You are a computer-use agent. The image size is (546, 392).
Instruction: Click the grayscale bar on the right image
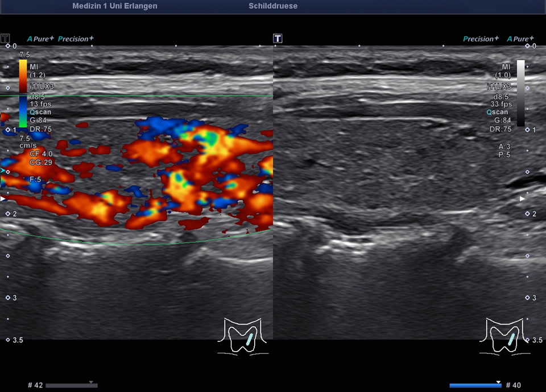pos(520,92)
